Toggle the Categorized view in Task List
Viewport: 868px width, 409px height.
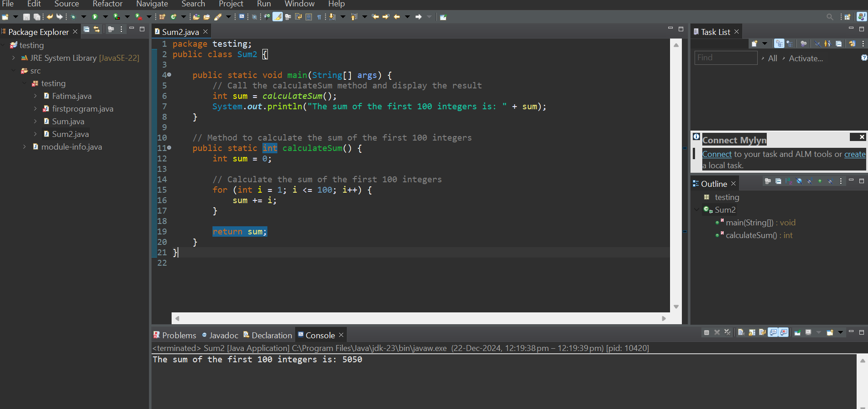[779, 44]
